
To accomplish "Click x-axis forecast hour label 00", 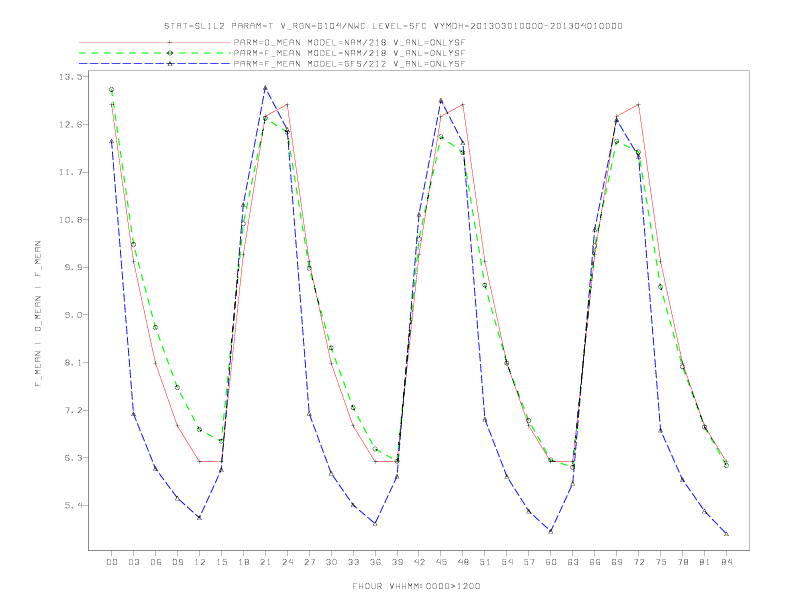I will point(112,562).
